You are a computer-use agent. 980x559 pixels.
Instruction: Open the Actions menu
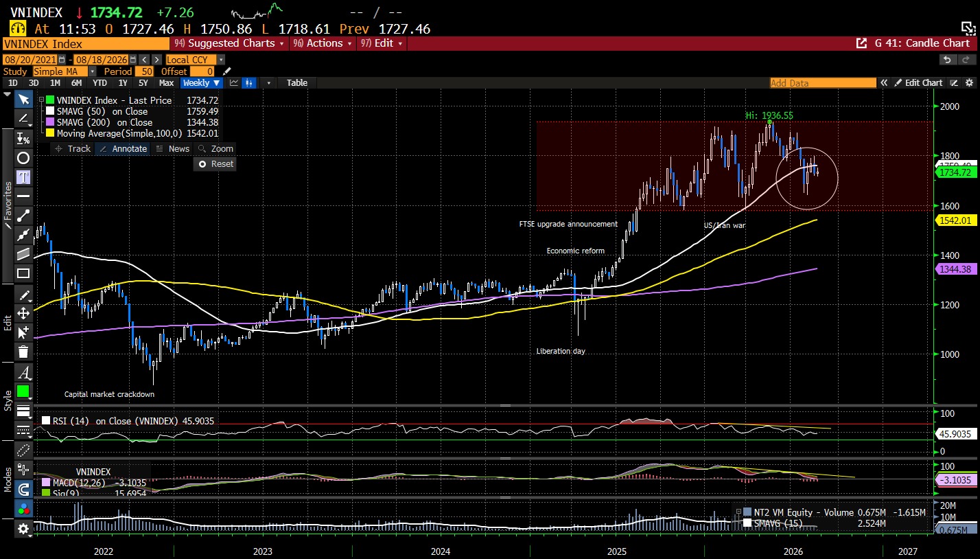point(323,43)
